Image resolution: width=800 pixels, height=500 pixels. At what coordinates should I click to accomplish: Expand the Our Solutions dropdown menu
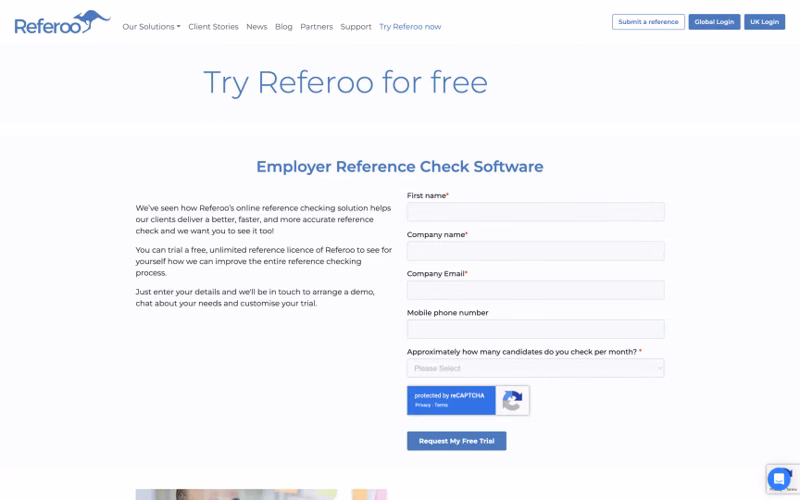[151, 27]
